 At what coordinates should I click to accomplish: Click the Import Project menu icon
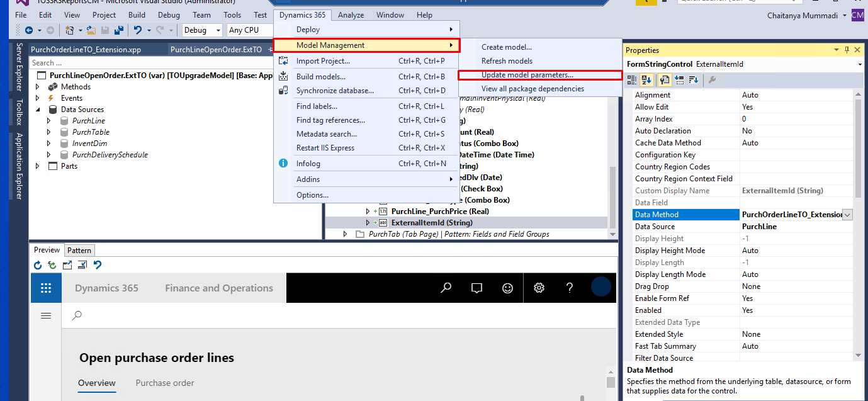coord(283,61)
